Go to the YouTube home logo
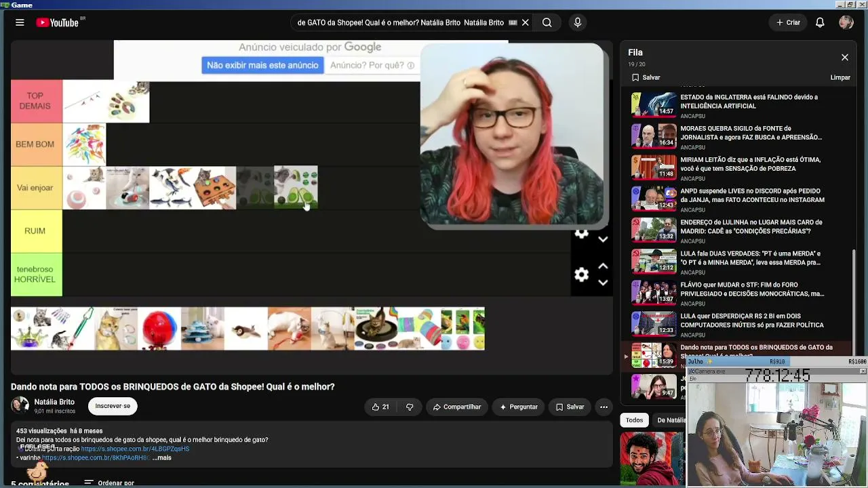Viewport: 868px width, 488px height. pos(58,22)
